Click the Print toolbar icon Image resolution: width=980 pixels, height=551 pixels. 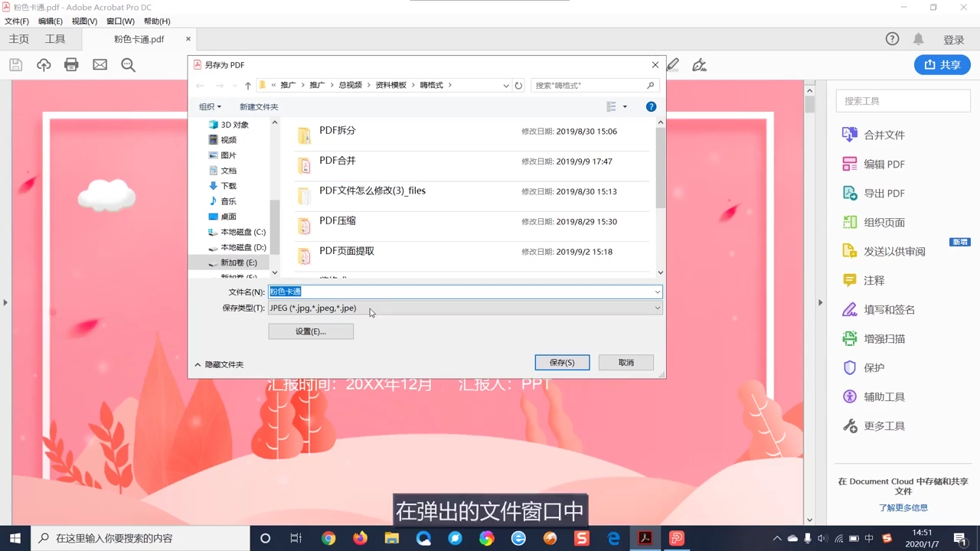coord(71,65)
